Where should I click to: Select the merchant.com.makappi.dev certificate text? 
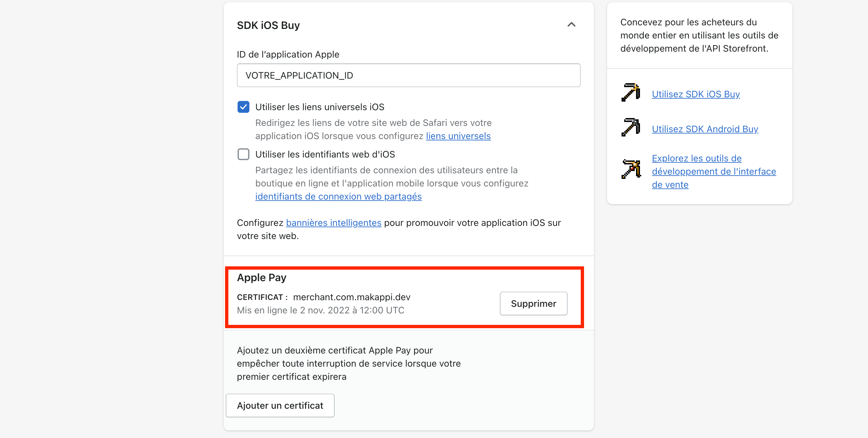coord(351,297)
